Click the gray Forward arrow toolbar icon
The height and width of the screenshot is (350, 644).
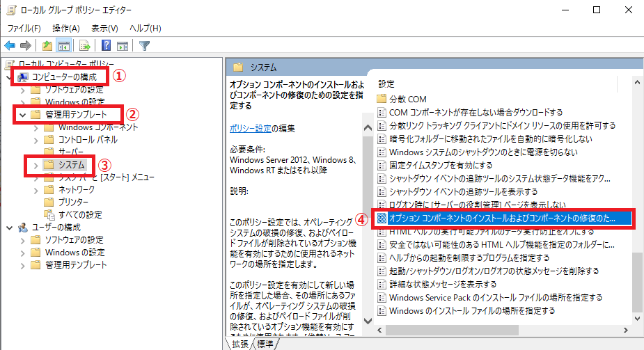coord(26,46)
